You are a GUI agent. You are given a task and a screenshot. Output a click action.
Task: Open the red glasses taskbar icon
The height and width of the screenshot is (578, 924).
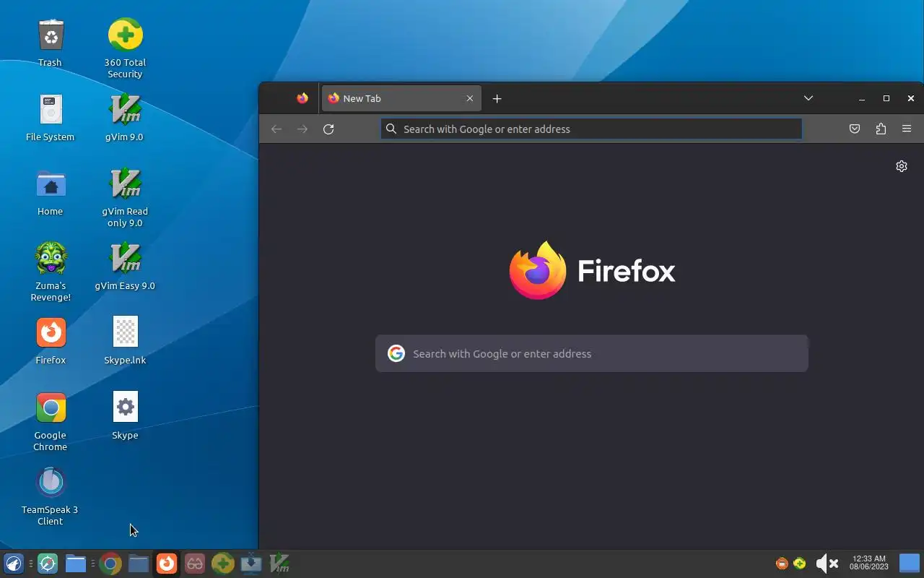coord(195,564)
